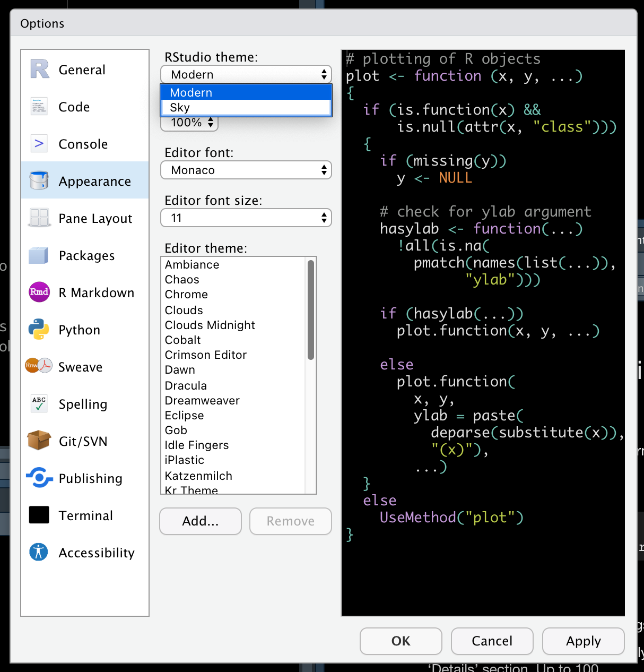Open Console settings via its icon
The width and height of the screenshot is (644, 672).
point(39,144)
